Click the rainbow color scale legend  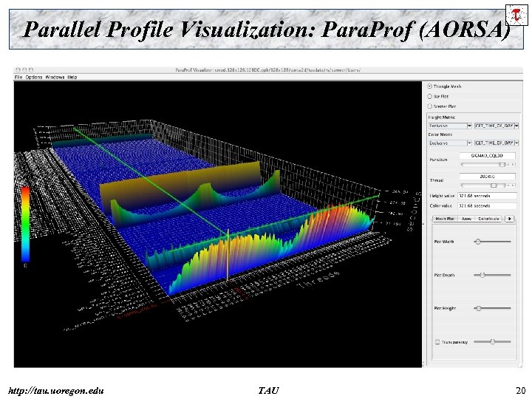point(25,224)
